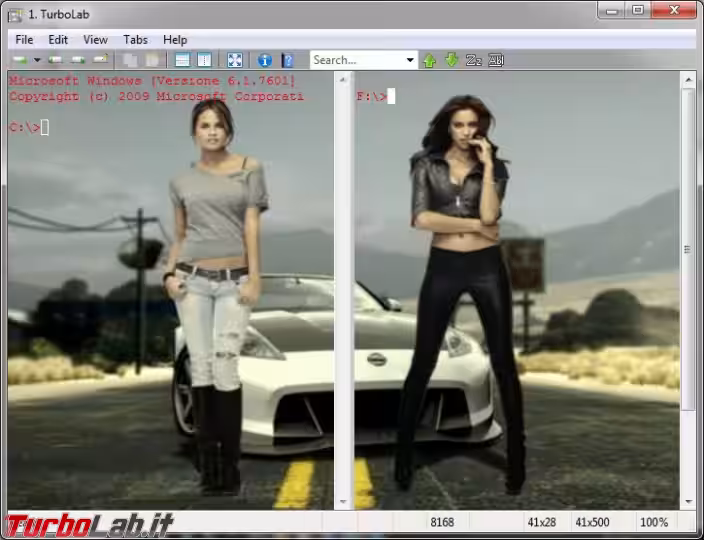Viewport: 704px width, 540px height.
Task: Click the Help question mark icon
Action: point(288,60)
